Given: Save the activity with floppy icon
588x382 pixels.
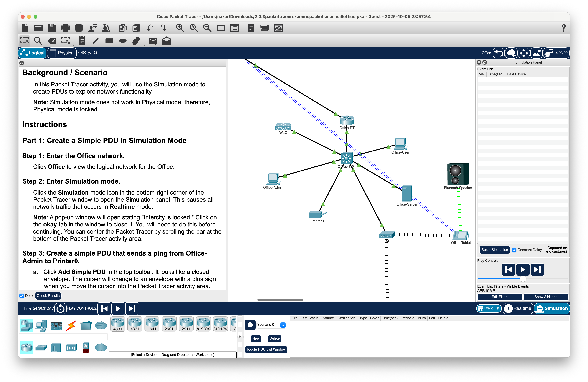Looking at the screenshot, I should pyautogui.click(x=52, y=28).
